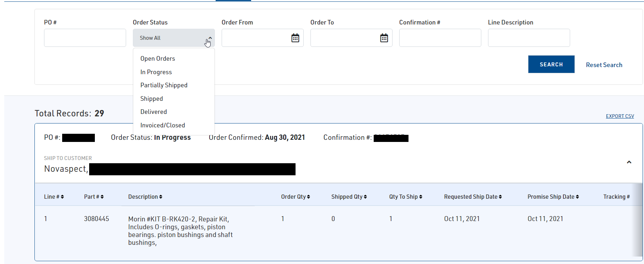Sort by Qty To Ship column
The height and width of the screenshot is (264, 644).
[406, 197]
